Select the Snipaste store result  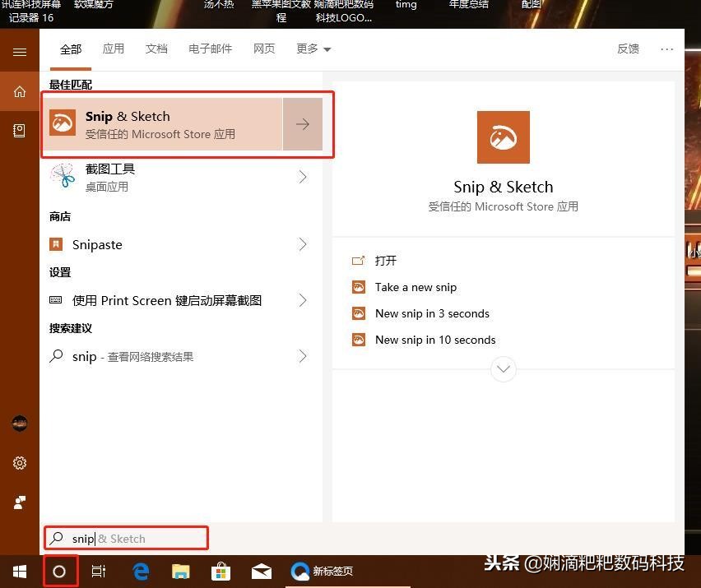[181, 244]
